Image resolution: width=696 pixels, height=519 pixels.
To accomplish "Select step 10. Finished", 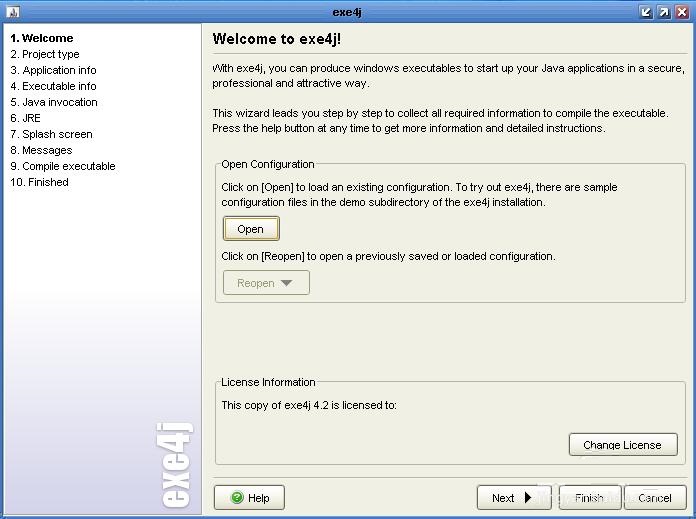I will [40, 182].
